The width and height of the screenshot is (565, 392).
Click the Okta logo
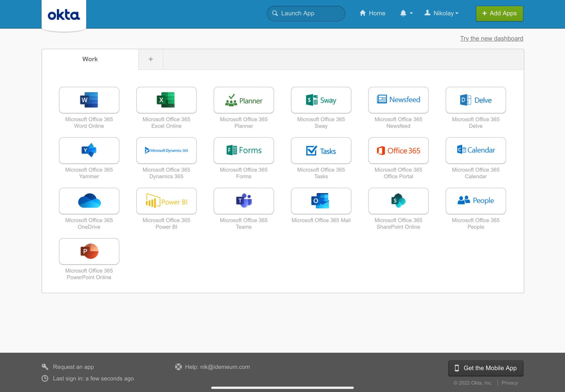64,15
